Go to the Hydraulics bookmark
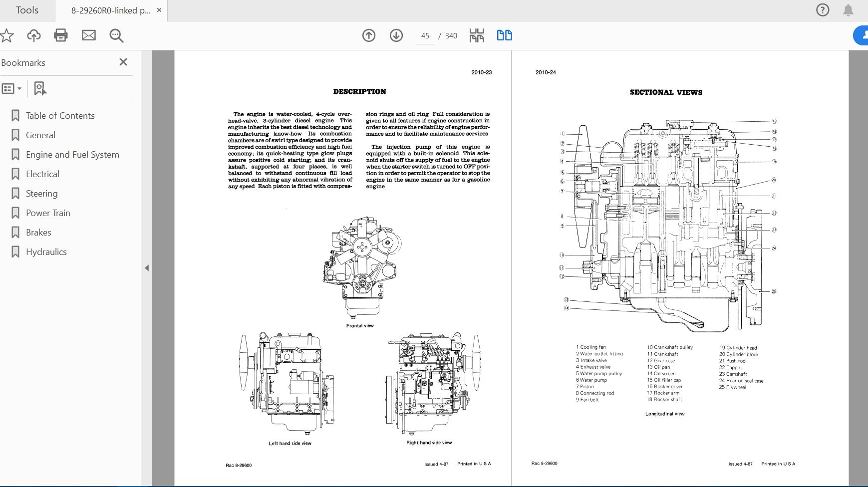Image resolution: width=868 pixels, height=487 pixels. point(46,251)
